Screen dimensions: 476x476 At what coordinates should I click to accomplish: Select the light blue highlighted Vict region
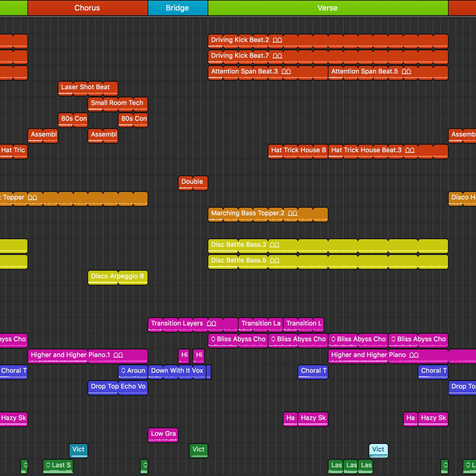click(378, 451)
